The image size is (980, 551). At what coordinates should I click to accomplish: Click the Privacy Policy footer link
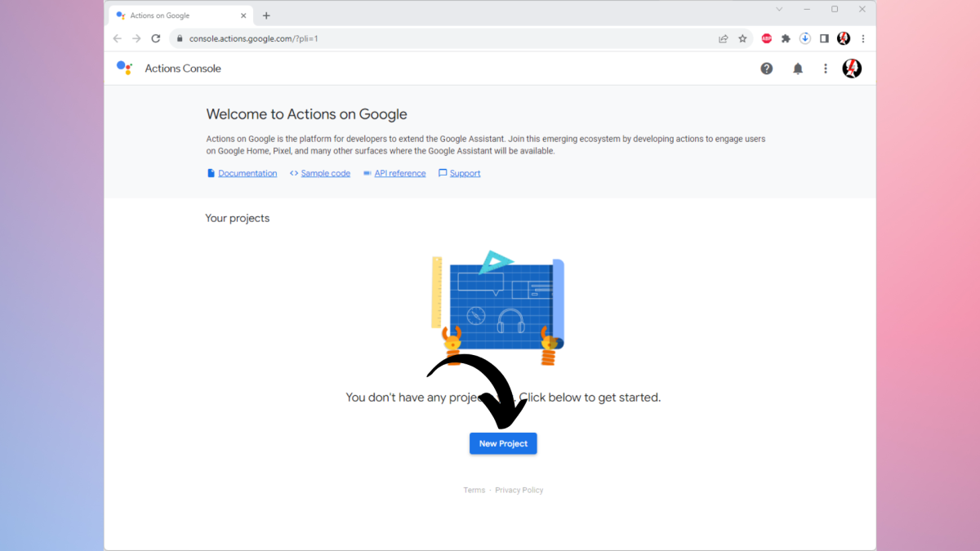coord(519,490)
